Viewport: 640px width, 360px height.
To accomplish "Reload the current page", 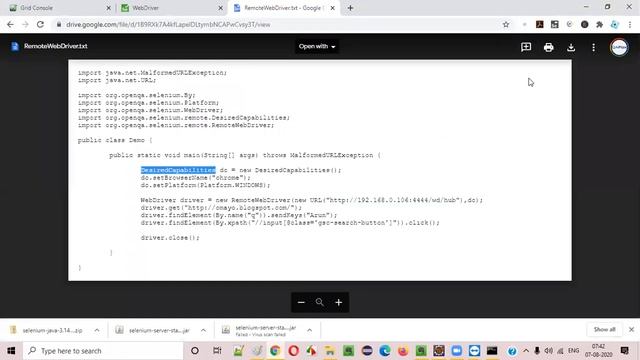I will pyautogui.click(x=40, y=24).
